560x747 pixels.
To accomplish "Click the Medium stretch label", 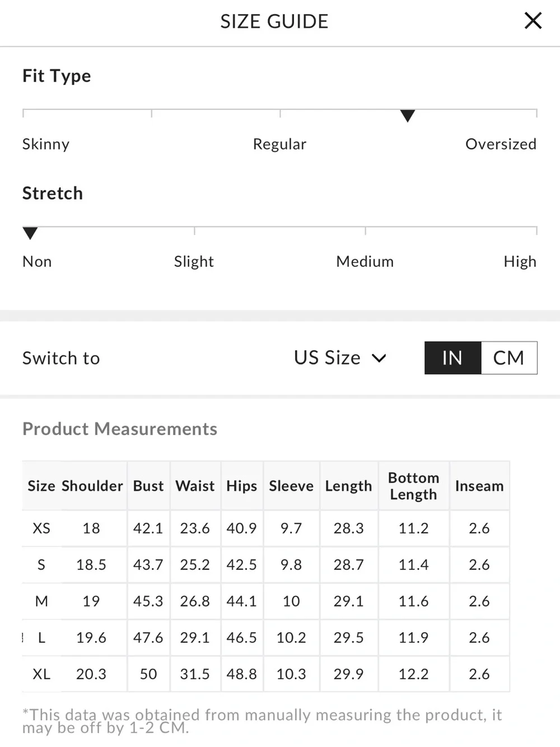I will tap(365, 261).
